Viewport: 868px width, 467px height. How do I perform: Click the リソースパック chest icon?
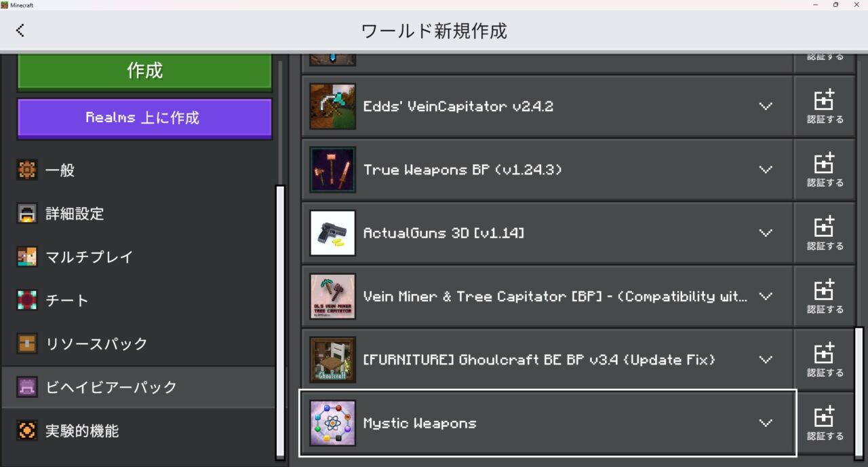click(x=27, y=343)
